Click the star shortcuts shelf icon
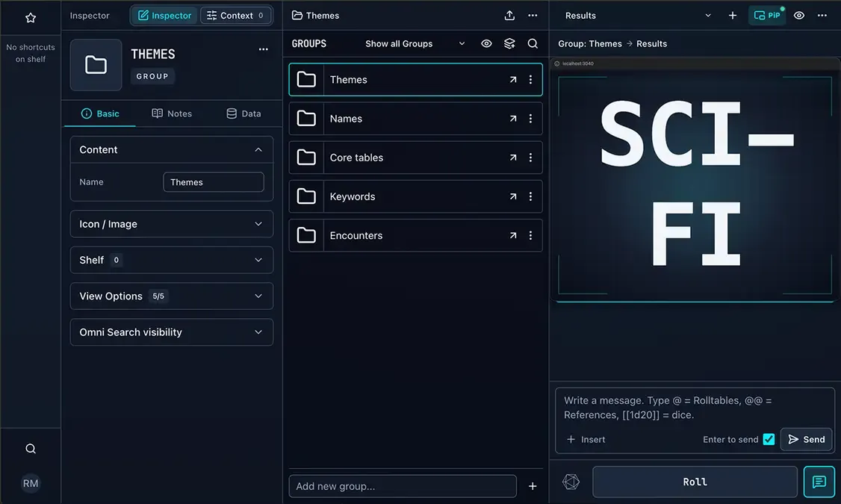841x504 pixels. point(31,18)
